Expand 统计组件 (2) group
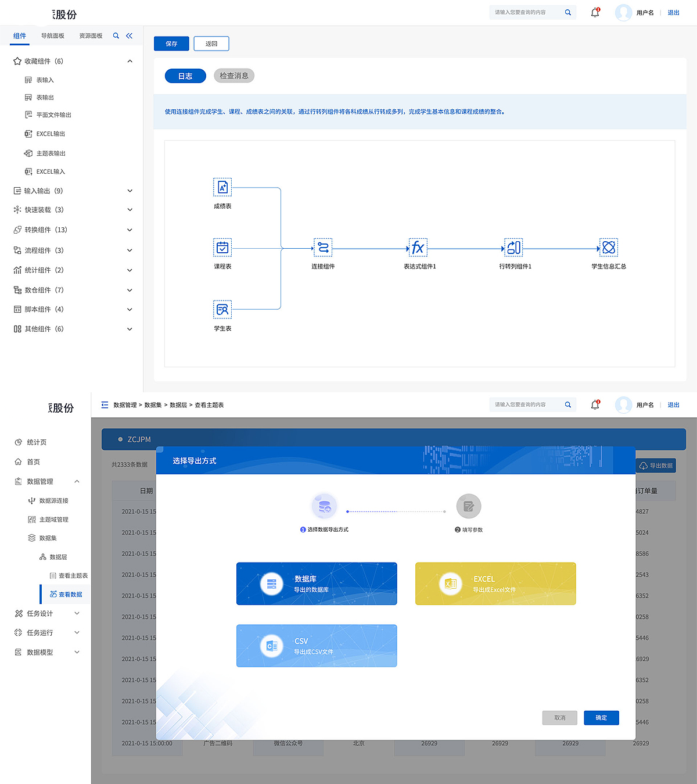 130,270
